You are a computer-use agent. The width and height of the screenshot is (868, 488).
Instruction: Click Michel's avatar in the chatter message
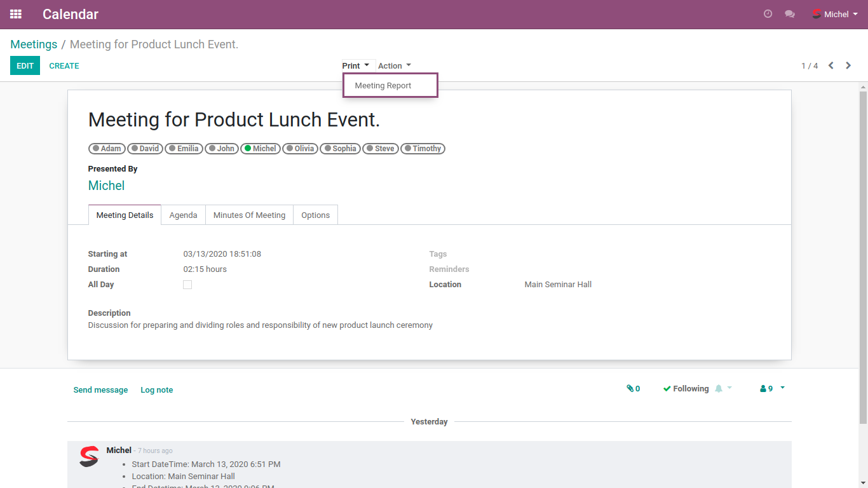coord(89,456)
